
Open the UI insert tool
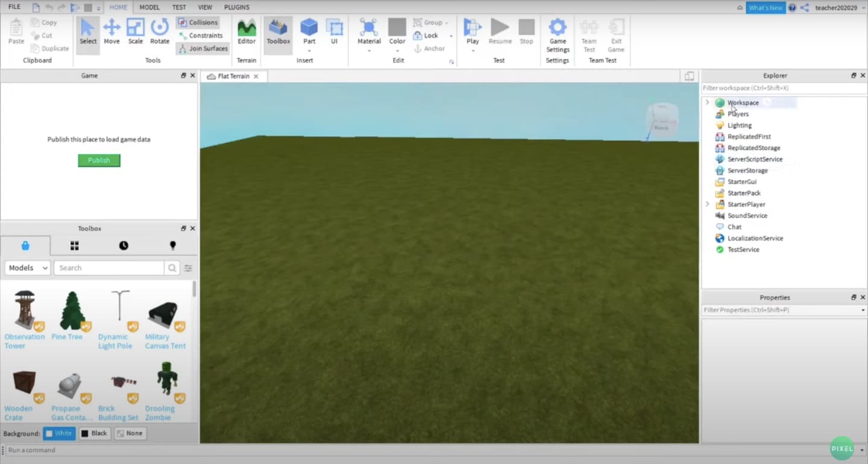pos(334,32)
